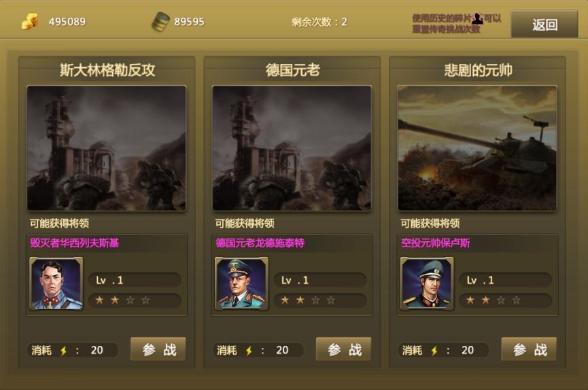Click the gold coins currency icon
The width and height of the screenshot is (588, 390).
(x=30, y=21)
